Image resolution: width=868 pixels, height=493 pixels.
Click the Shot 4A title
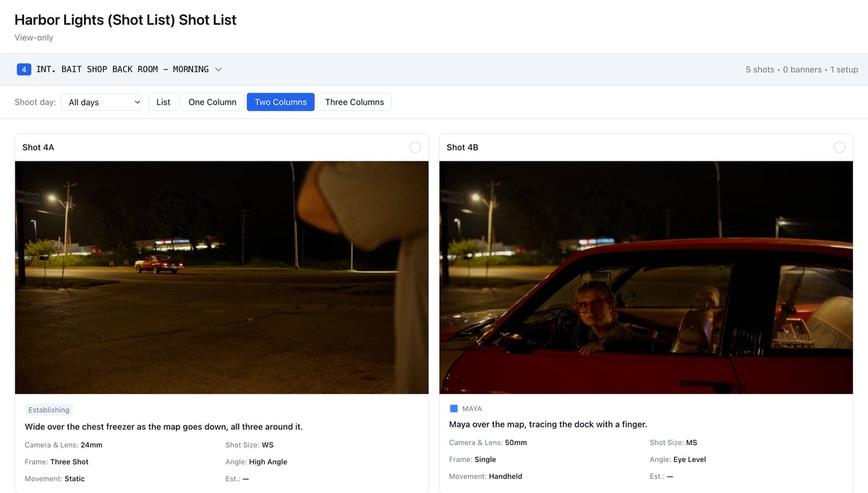point(38,147)
